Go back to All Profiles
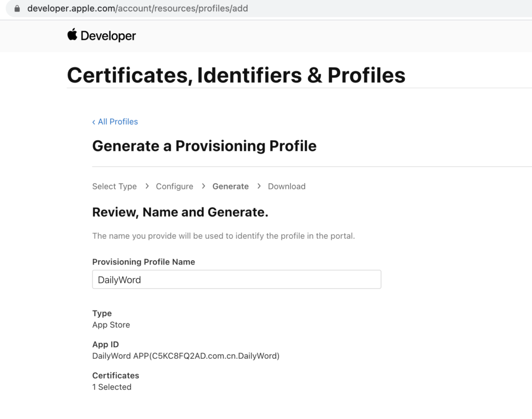Image resolution: width=532 pixels, height=419 pixels. (115, 121)
